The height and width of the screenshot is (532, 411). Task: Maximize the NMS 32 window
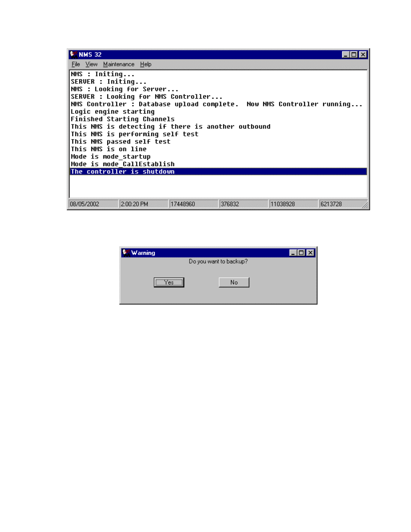point(354,55)
